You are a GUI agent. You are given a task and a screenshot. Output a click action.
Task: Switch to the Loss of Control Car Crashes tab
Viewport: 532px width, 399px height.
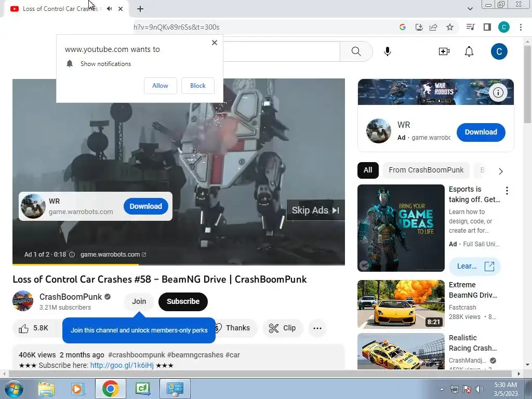pos(60,9)
